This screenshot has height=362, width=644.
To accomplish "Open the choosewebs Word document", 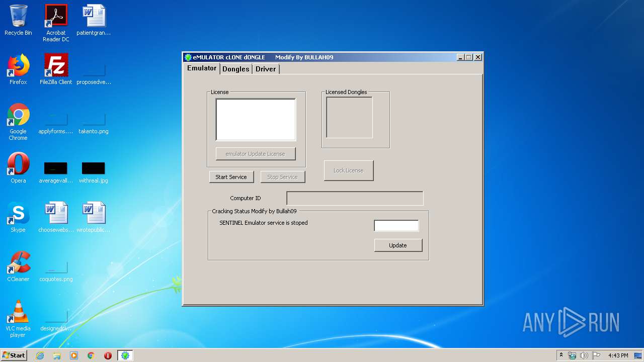I will 56,217.
